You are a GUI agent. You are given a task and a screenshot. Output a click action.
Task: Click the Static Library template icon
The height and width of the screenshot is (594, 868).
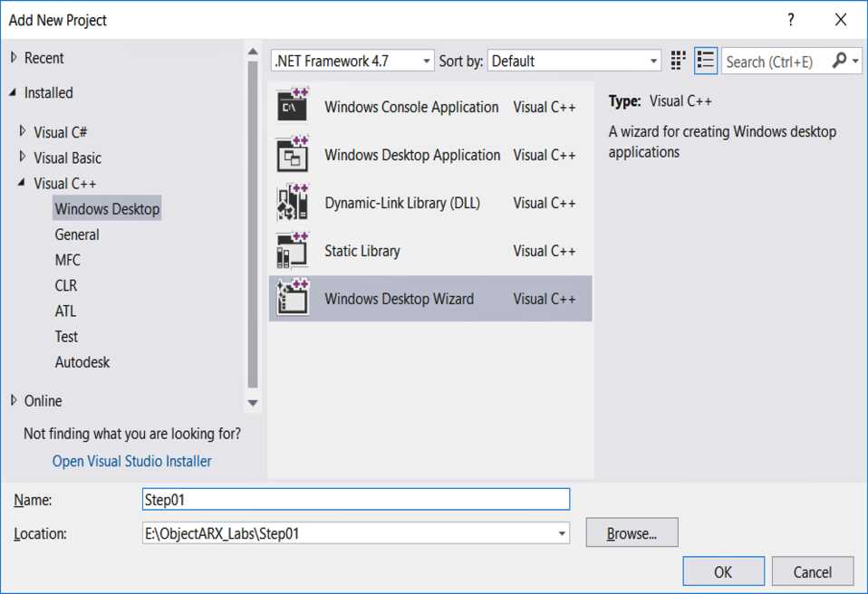coord(293,250)
